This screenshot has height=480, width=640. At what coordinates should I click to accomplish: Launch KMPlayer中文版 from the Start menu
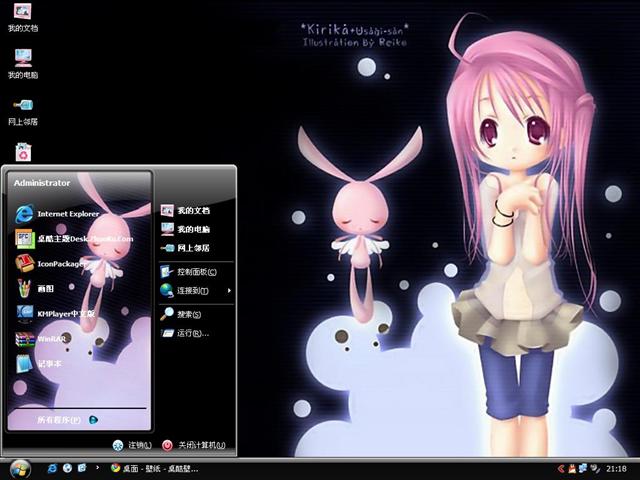point(65,313)
